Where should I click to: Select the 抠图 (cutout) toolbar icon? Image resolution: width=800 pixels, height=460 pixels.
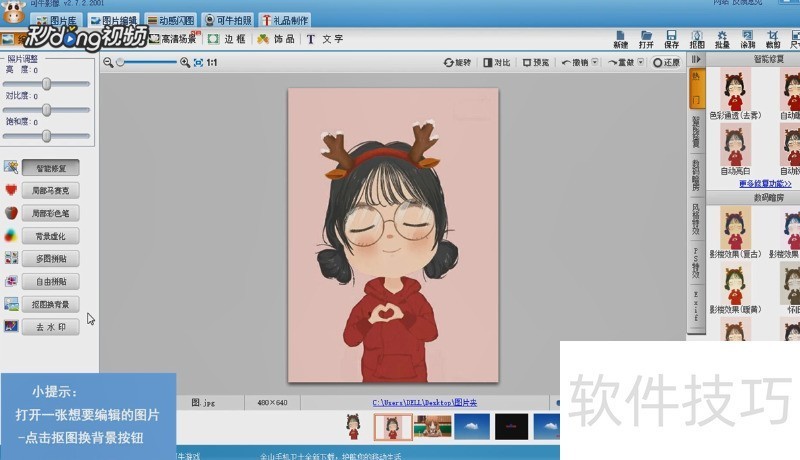tap(697, 39)
